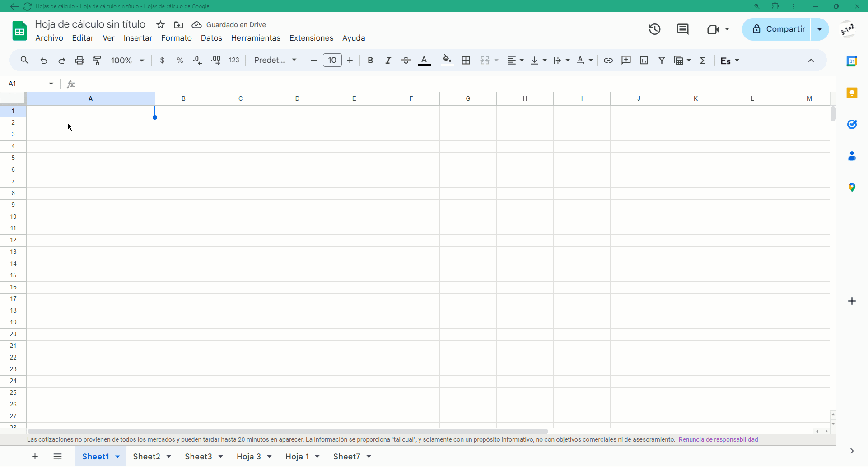Screen dimensions: 868x467
Task: Open Sheet1 tab options arrow
Action: [118, 457]
